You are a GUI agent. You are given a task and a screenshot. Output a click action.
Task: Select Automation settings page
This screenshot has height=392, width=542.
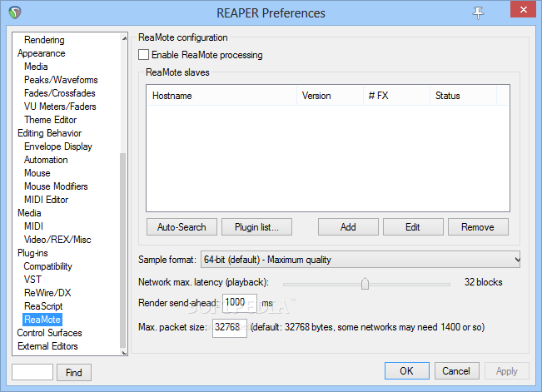coord(46,160)
